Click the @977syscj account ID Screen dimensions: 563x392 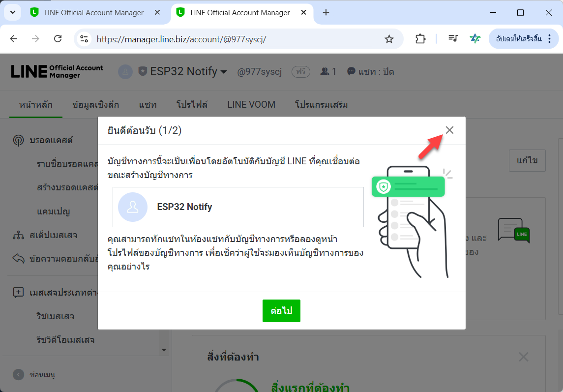pos(259,72)
